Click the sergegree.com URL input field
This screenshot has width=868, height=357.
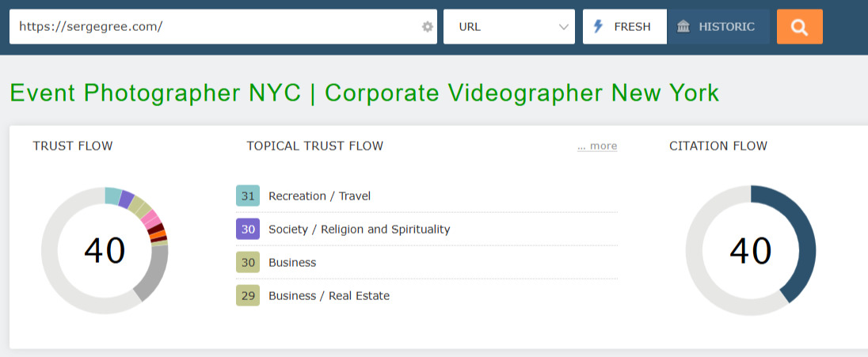[x=214, y=27]
